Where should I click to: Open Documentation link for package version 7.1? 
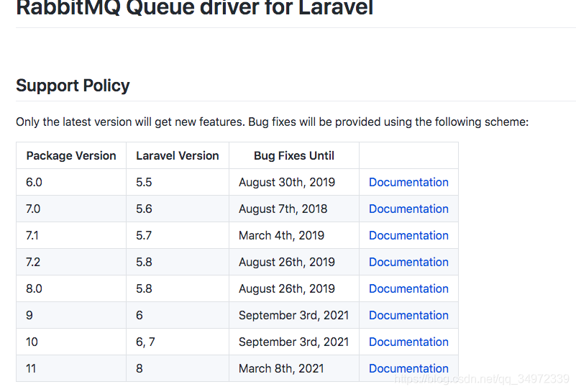click(x=408, y=235)
